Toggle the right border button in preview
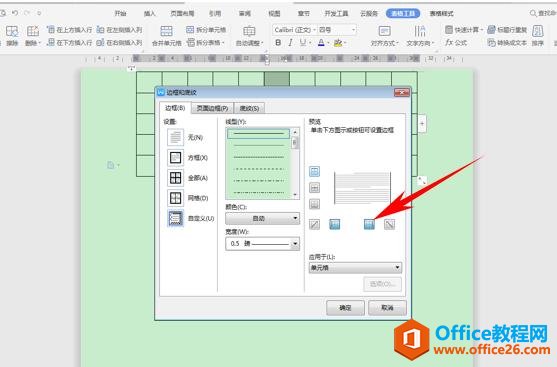557x367 pixels. point(369,224)
